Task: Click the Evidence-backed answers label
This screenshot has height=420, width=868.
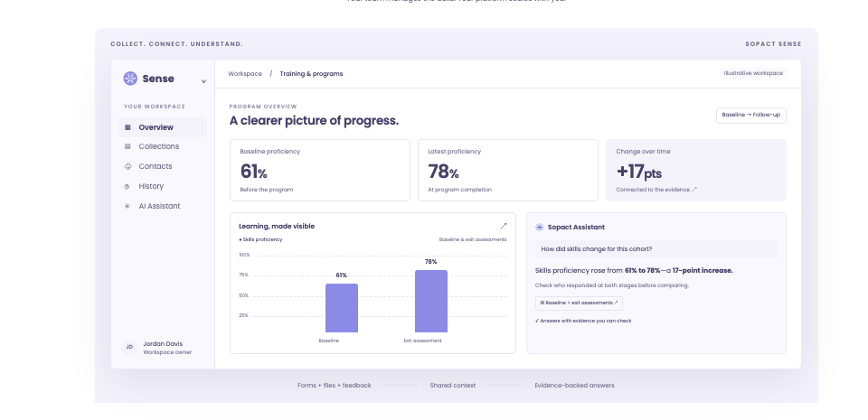Action: pyautogui.click(x=575, y=385)
